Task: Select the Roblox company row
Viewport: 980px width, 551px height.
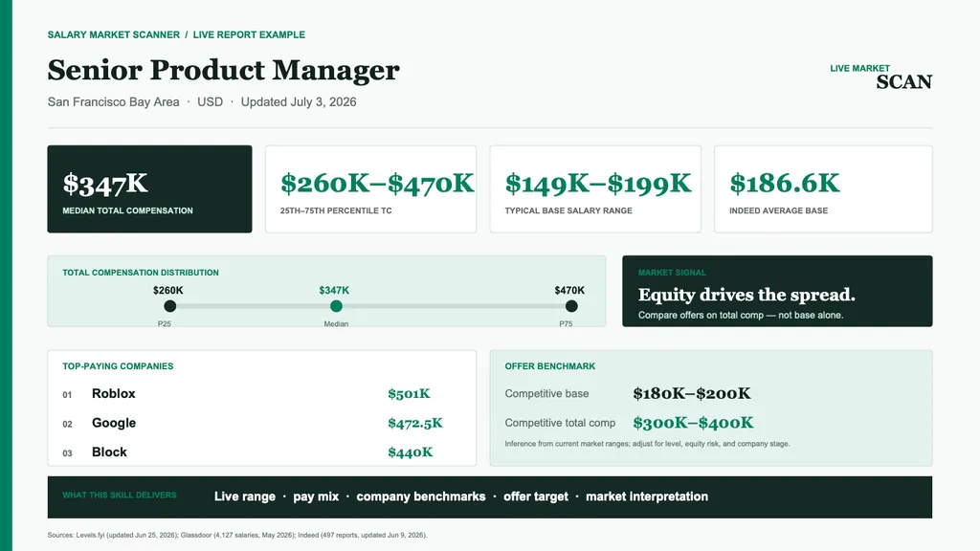Action: [x=262, y=393]
